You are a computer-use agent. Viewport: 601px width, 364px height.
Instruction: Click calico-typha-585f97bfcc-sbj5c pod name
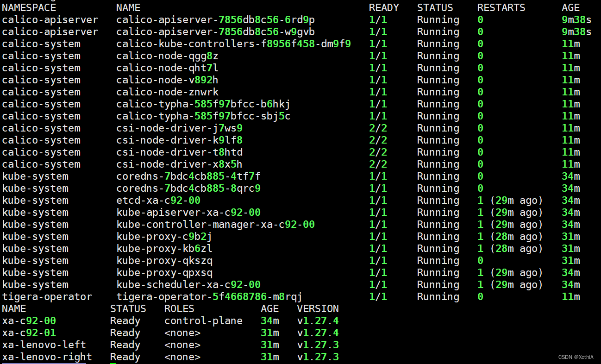(x=203, y=116)
